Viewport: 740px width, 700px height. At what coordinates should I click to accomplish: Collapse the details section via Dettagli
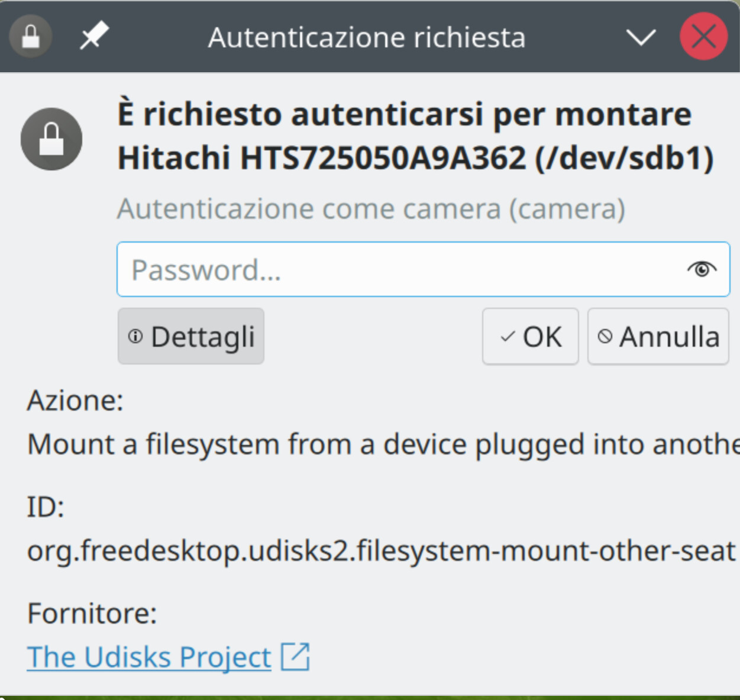click(191, 337)
